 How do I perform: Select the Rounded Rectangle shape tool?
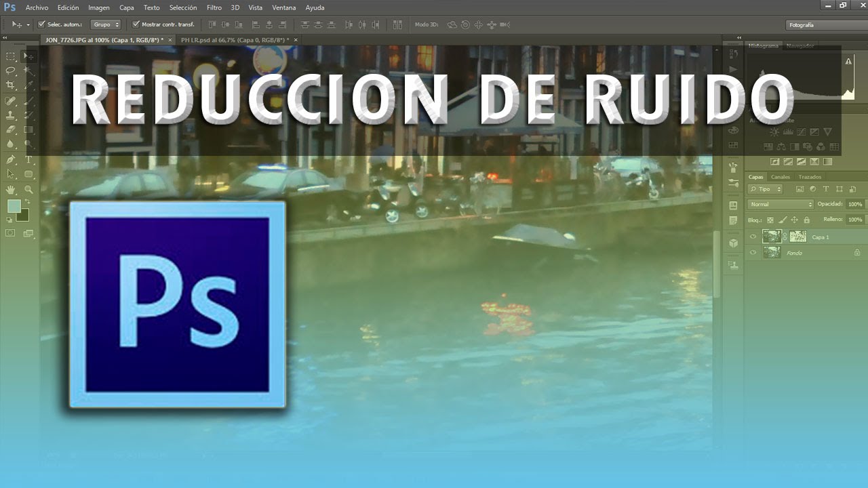pyautogui.click(x=28, y=174)
